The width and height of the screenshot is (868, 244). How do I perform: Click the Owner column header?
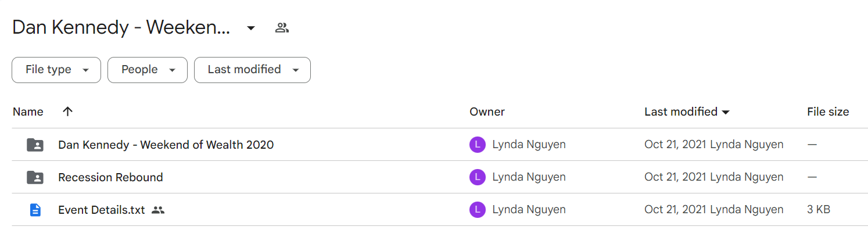[487, 112]
